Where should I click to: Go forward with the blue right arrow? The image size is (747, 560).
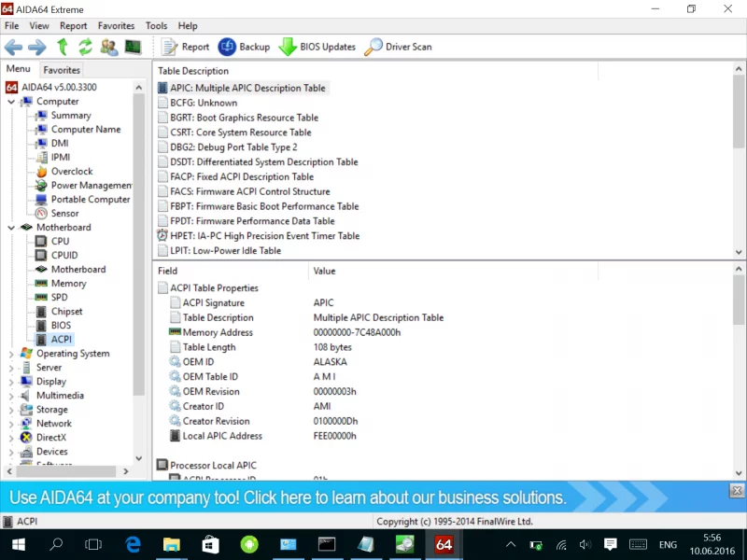pyautogui.click(x=37, y=47)
